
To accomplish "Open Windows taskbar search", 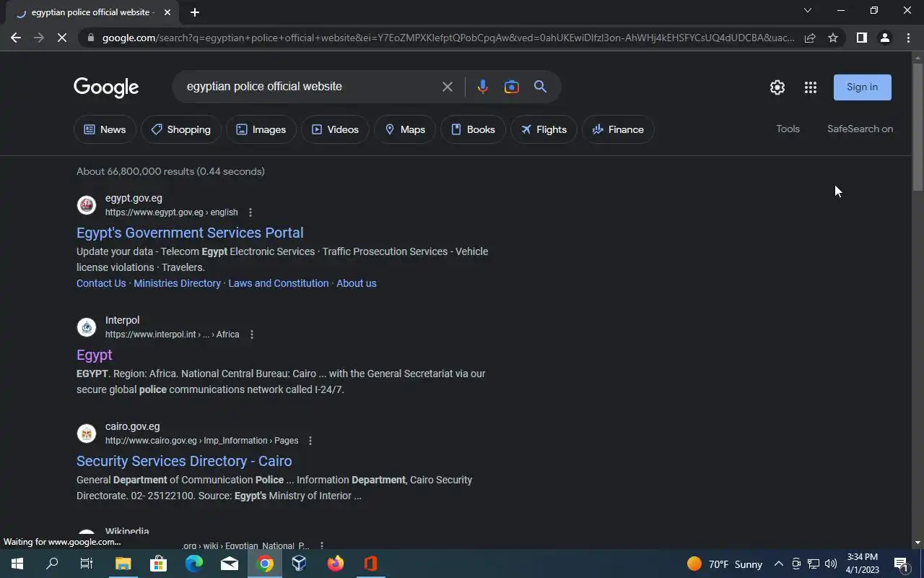I will [52, 564].
